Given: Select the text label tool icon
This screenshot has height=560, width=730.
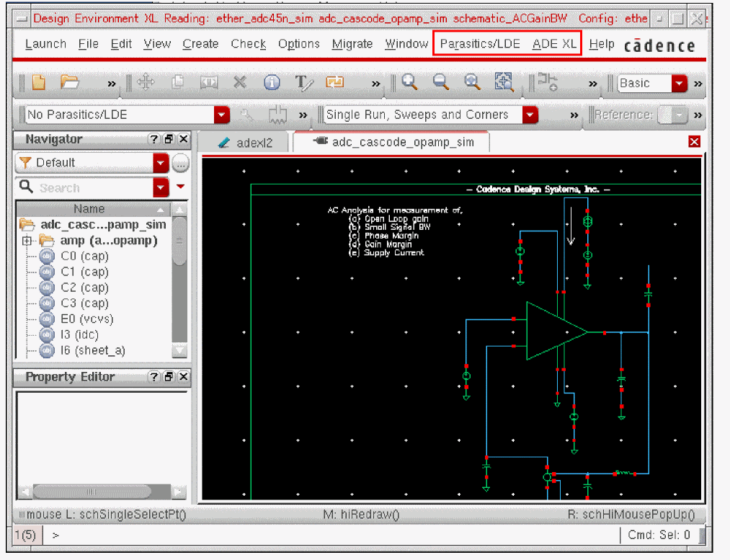Looking at the screenshot, I should point(304,83).
